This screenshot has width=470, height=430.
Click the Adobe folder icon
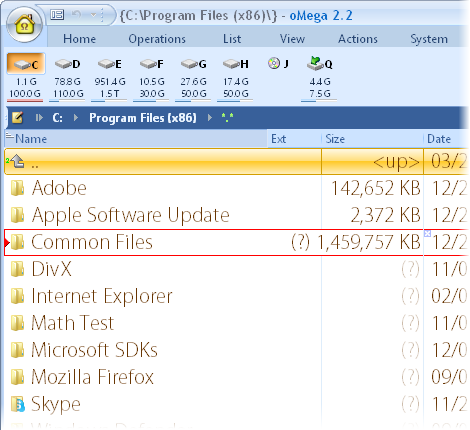point(17,188)
